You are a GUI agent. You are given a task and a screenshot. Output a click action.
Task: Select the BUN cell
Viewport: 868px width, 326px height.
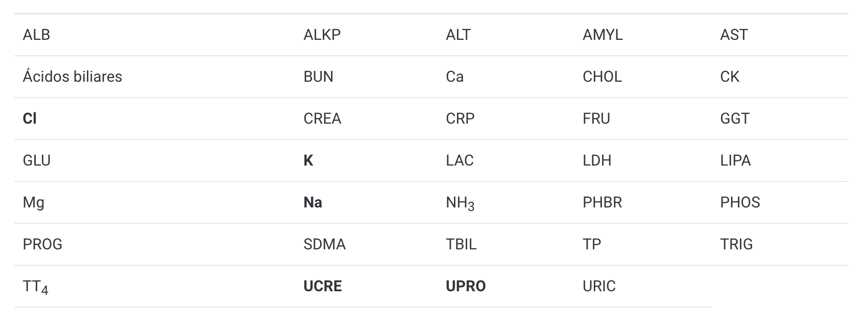[318, 77]
